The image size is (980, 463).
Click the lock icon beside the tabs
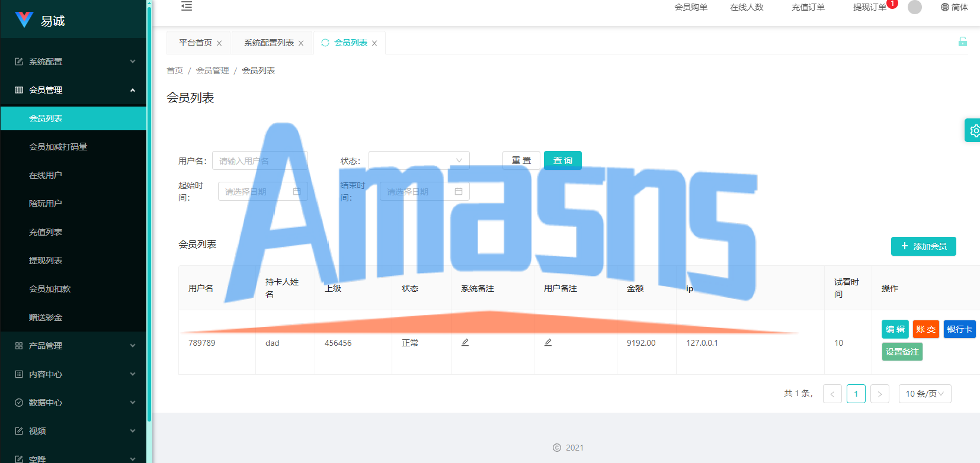[x=963, y=41]
